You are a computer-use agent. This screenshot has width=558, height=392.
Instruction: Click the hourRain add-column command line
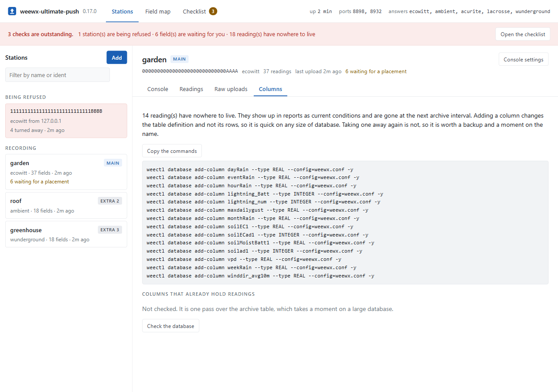point(252,186)
